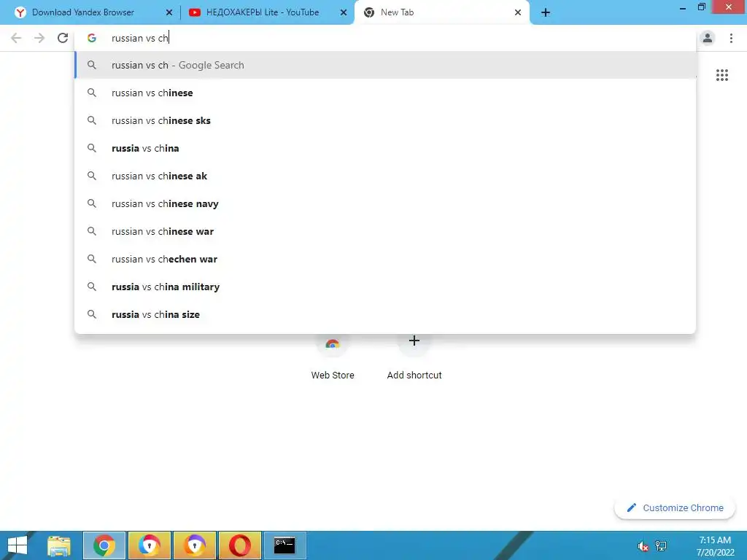The image size is (747, 560).
Task: Open the Chrome profile avatar icon
Action: (x=708, y=38)
